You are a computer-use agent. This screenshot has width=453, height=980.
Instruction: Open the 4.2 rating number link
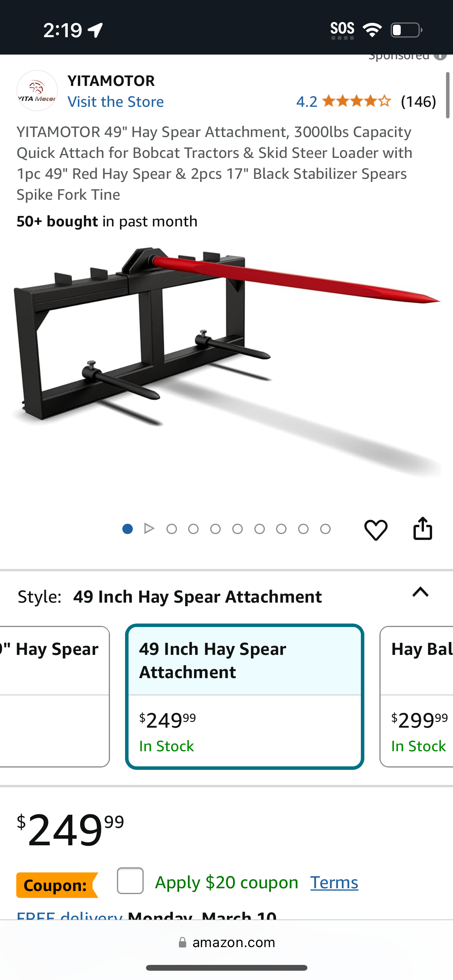pyautogui.click(x=307, y=102)
